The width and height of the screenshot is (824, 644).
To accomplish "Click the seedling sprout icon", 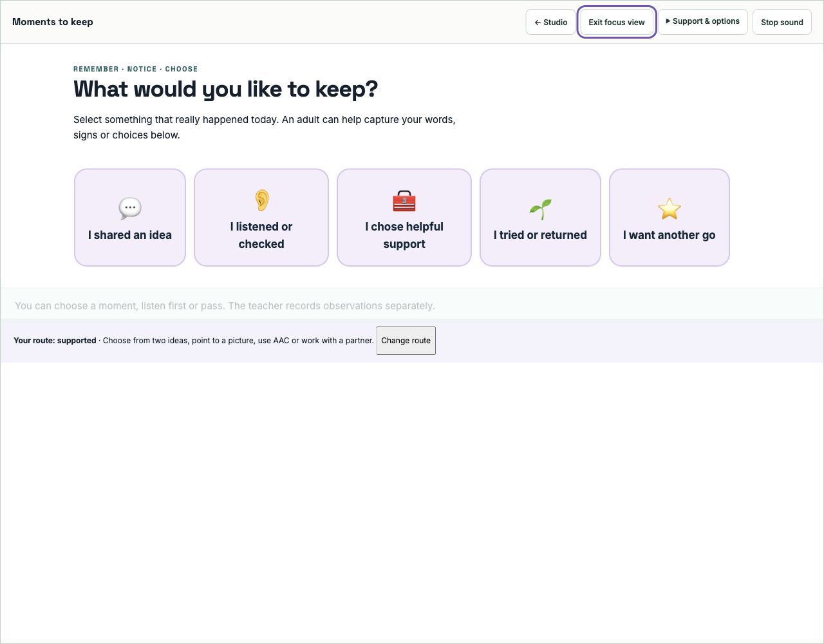I will click(x=540, y=209).
